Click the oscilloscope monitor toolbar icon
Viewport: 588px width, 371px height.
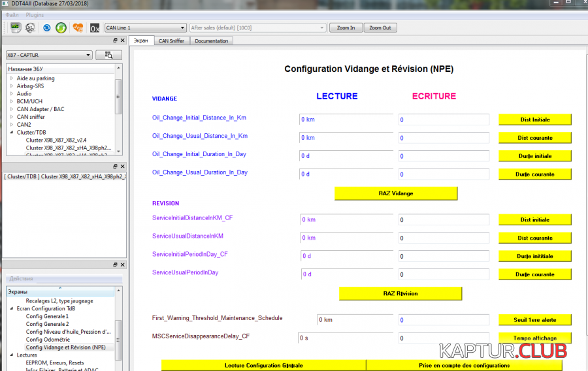pos(16,27)
